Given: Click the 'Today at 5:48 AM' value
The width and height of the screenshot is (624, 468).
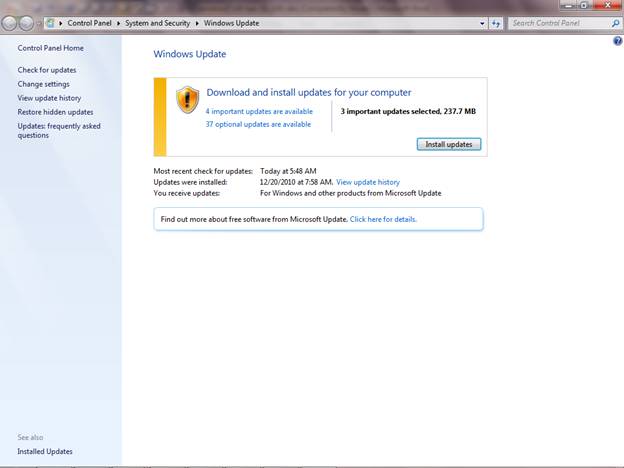Looking at the screenshot, I should click(x=288, y=171).
